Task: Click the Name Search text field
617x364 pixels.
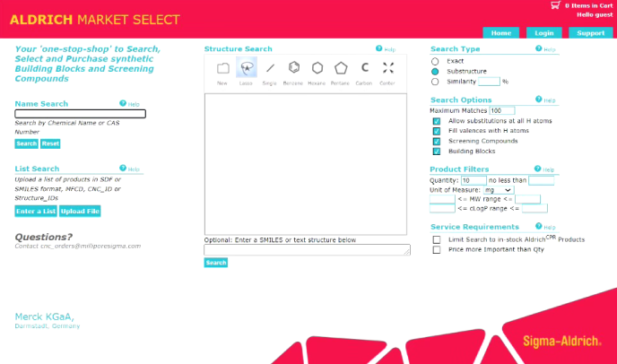Action: pos(81,114)
